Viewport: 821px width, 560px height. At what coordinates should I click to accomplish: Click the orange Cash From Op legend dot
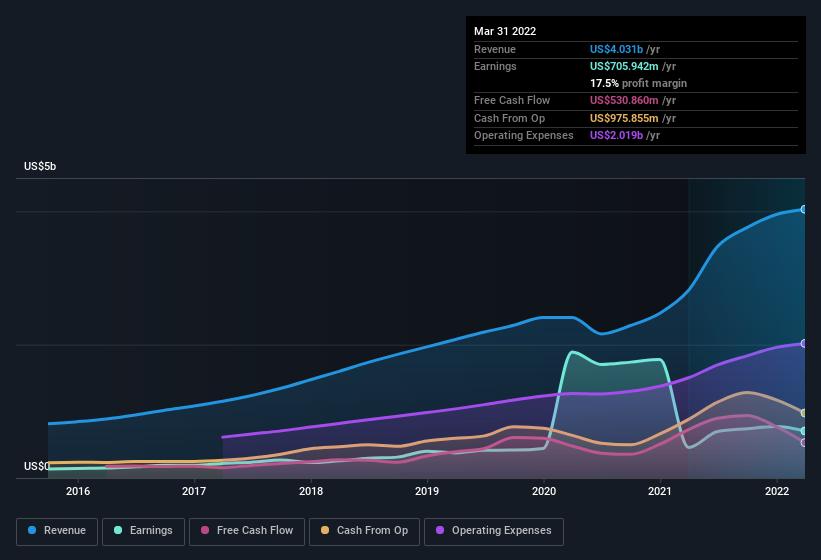click(325, 530)
